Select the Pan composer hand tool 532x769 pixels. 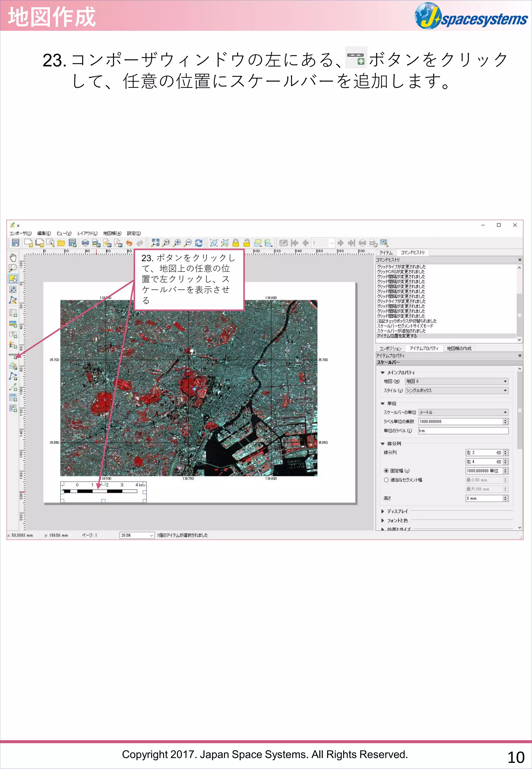pos(13,258)
